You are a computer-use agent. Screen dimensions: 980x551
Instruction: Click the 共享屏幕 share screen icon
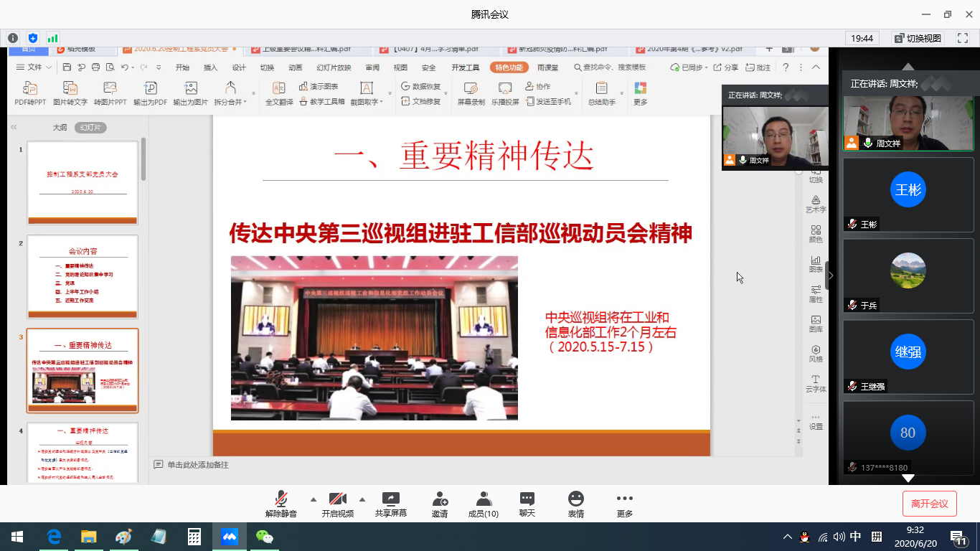[x=390, y=499]
